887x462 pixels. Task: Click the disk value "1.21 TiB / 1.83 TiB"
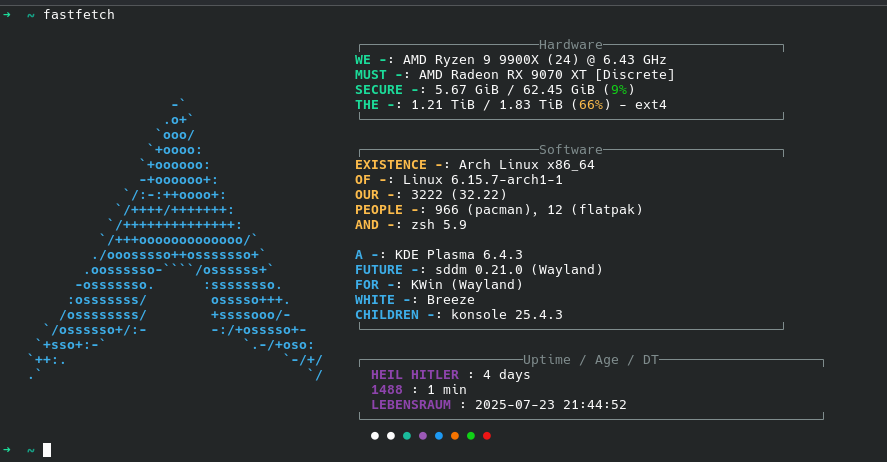pyautogui.click(x=486, y=105)
